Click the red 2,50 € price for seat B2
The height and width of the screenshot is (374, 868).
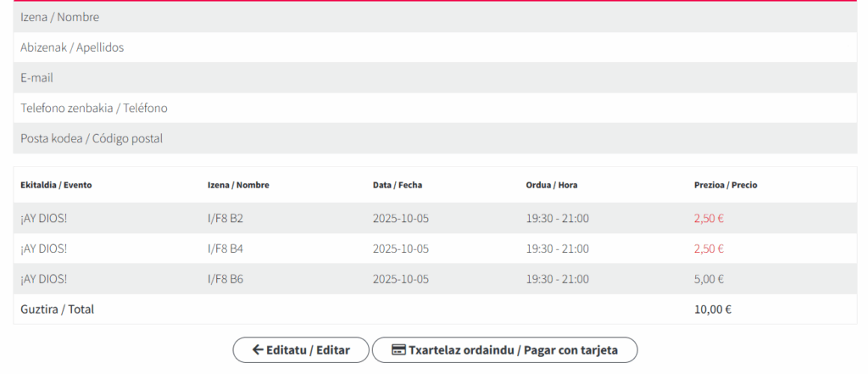click(x=709, y=219)
